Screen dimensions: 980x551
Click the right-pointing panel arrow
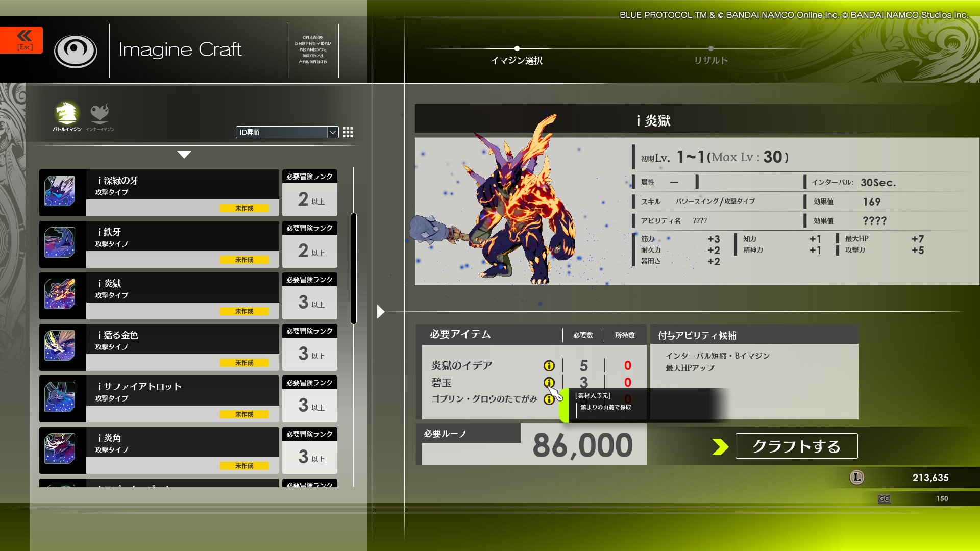coord(380,312)
